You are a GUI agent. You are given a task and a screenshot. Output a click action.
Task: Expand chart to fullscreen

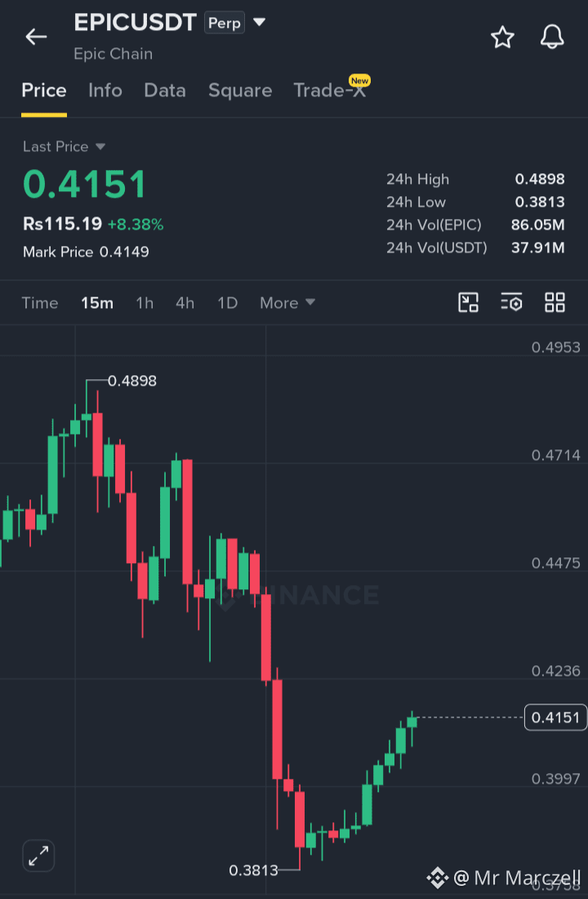pyautogui.click(x=38, y=856)
